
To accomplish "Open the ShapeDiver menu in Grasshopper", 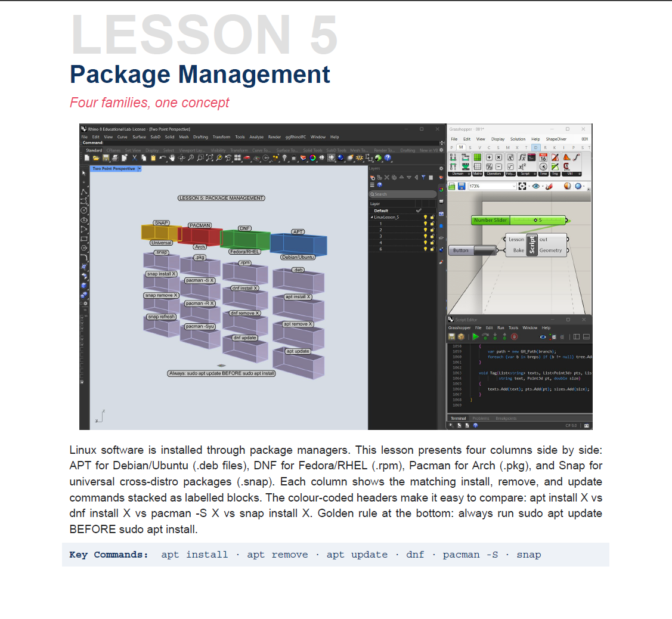I will pyautogui.click(x=556, y=139).
